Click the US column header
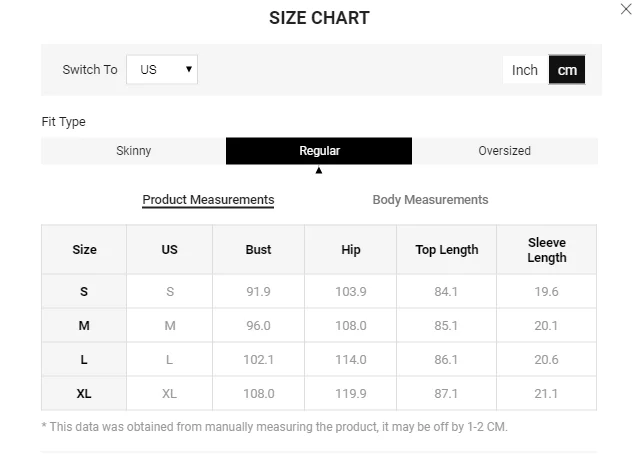The image size is (635, 454). click(169, 250)
